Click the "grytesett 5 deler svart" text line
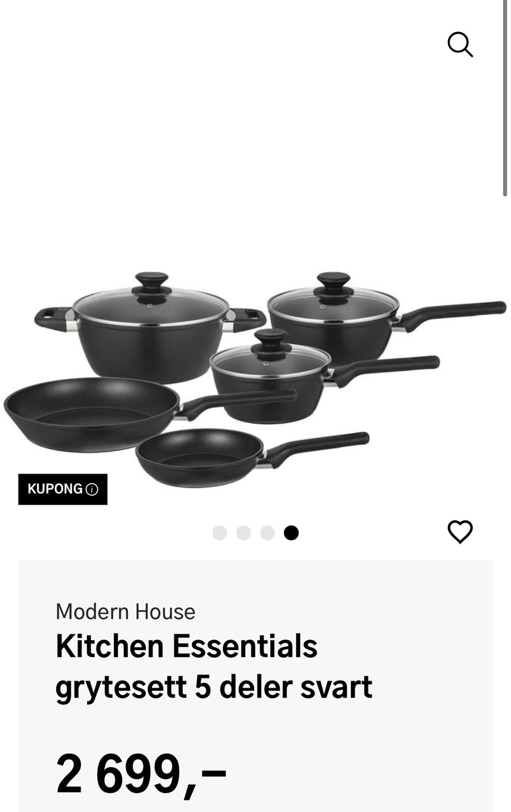 [x=213, y=687]
